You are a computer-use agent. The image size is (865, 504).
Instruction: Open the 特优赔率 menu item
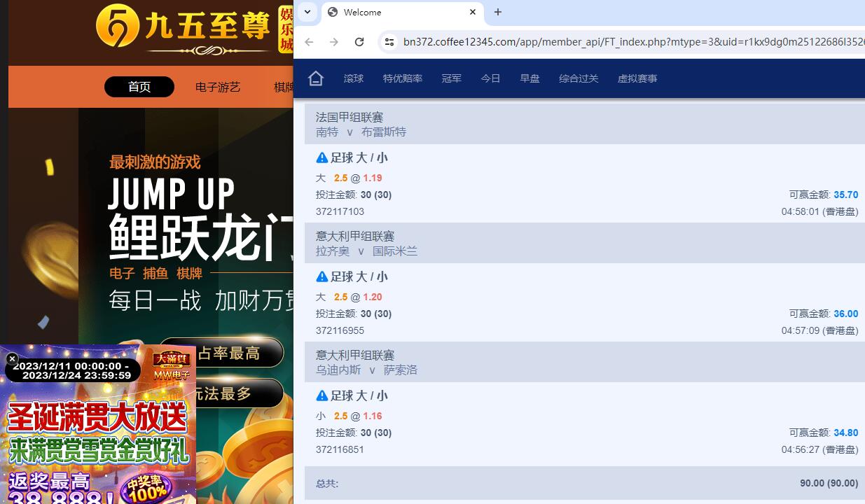pos(403,78)
